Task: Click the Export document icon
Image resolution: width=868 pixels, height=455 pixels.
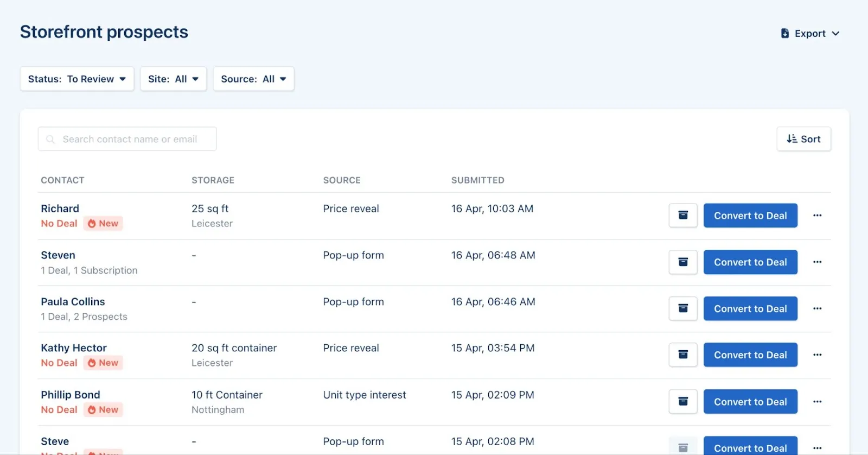Action: tap(784, 33)
